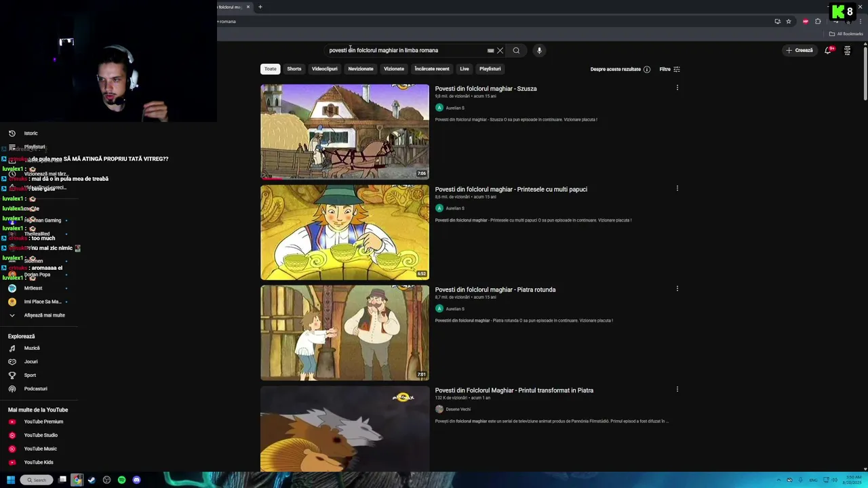
Task: Open the Szusza video title link
Action: click(x=486, y=89)
